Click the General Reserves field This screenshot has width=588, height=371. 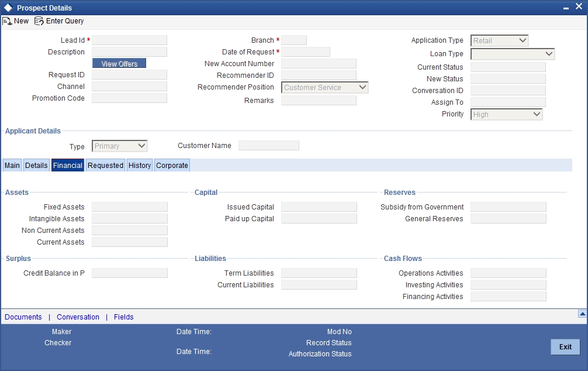click(509, 218)
